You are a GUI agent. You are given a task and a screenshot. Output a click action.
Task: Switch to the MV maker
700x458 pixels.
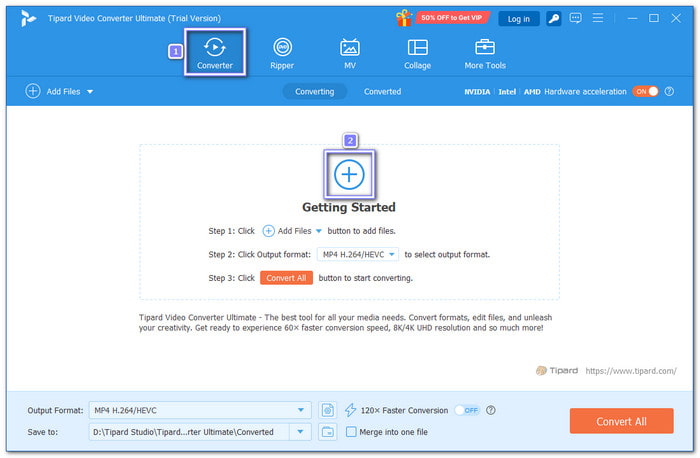(x=350, y=53)
